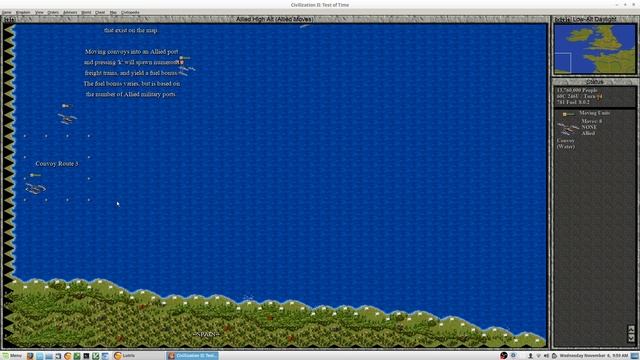
Task: Open the Civilopedia menu
Action: pyautogui.click(x=130, y=12)
